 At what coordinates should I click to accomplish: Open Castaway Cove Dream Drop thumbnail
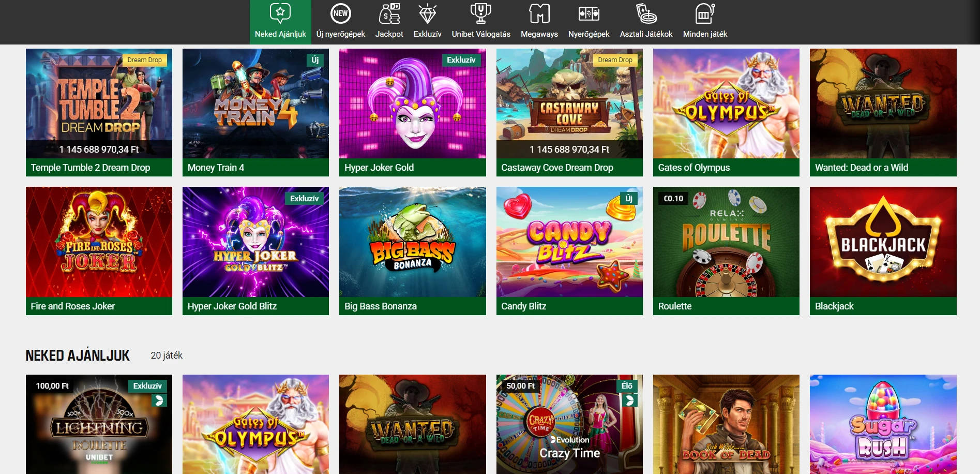pyautogui.click(x=569, y=103)
